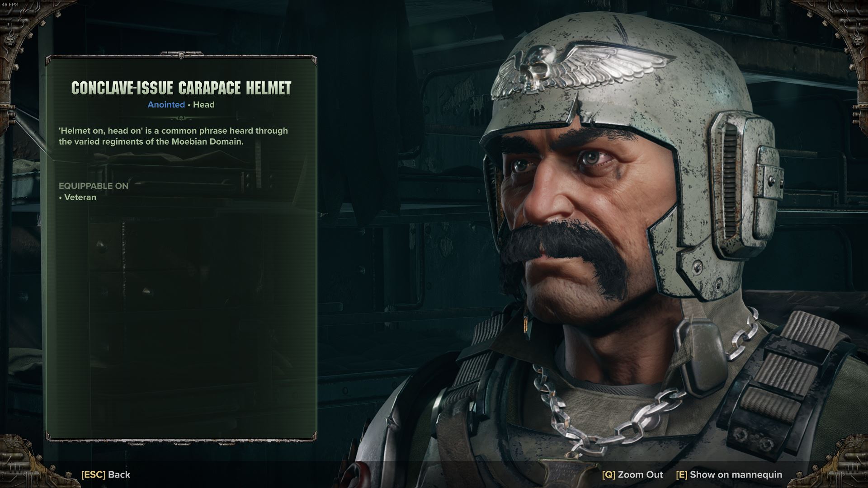Screen dimensions: 868x488
Task: Select the Head slot label
Action: [x=204, y=104]
